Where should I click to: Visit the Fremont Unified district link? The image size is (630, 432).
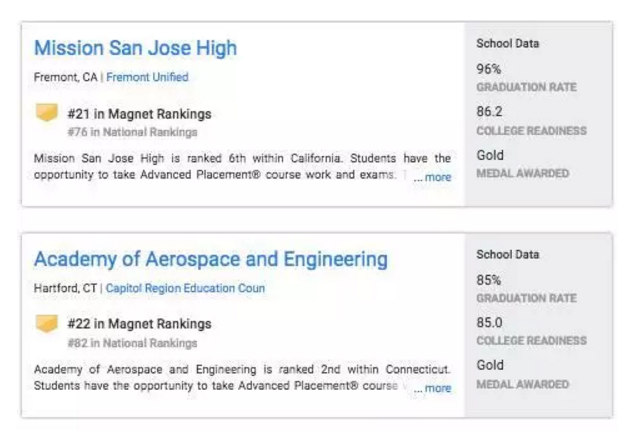pyautogui.click(x=147, y=77)
